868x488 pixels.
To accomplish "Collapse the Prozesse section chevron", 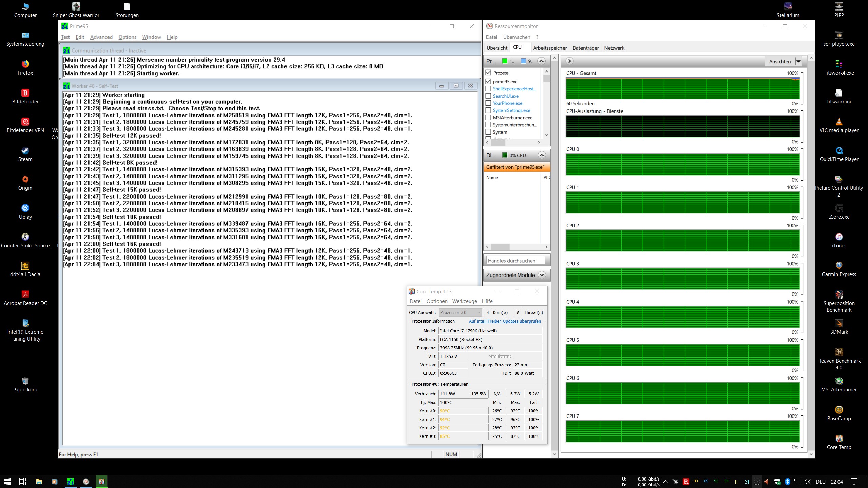I will click(541, 61).
